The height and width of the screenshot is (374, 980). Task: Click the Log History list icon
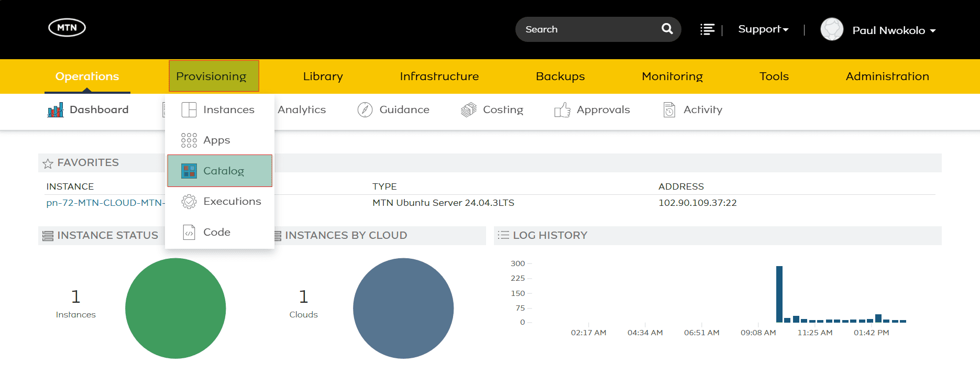coord(503,235)
